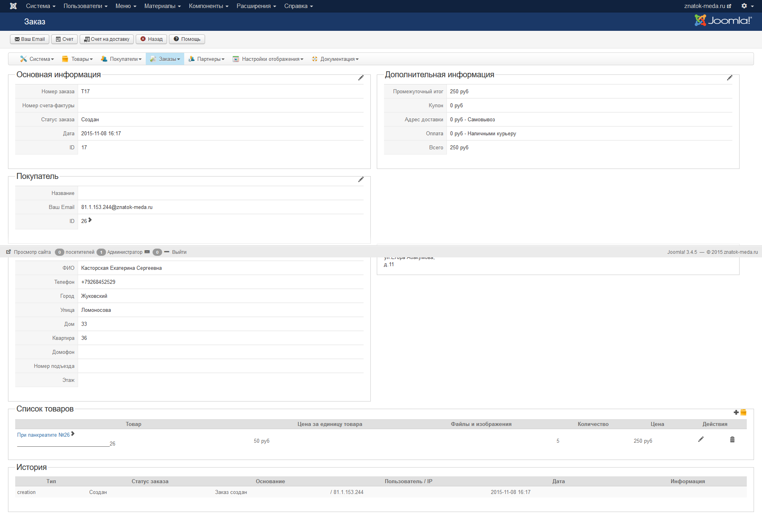The image size is (762, 532).
Task: Click pencil icon in Покупатель section
Action: coord(361,179)
